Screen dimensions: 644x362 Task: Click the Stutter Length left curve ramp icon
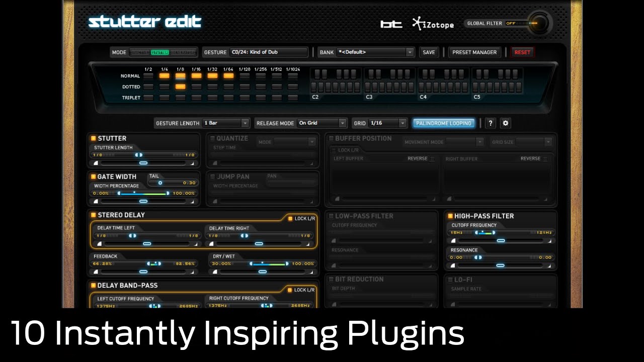click(95, 163)
